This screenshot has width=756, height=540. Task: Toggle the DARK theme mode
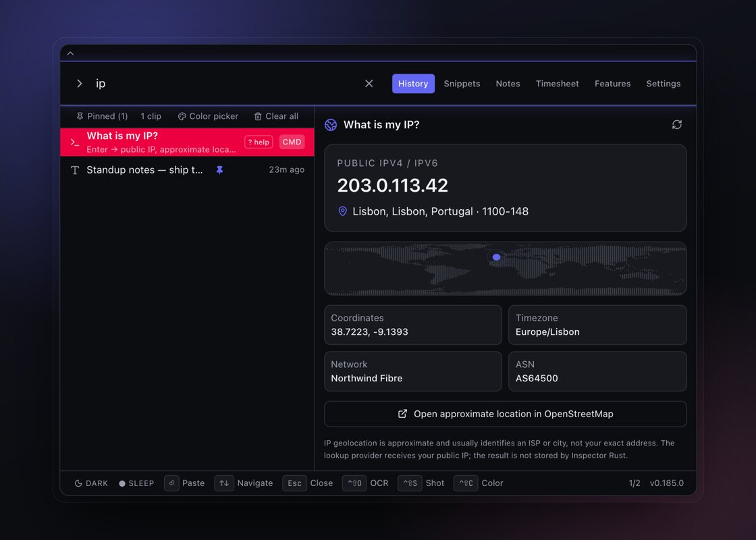(91, 483)
